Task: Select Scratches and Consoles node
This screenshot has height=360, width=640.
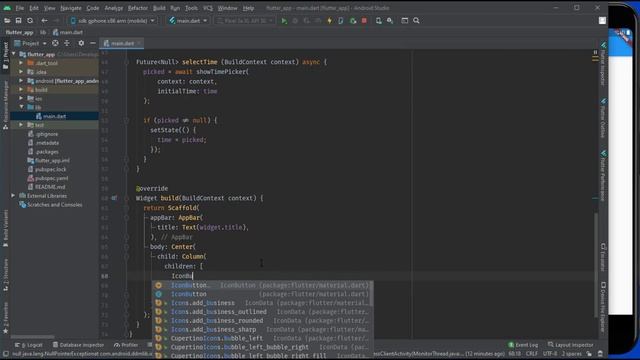Action: point(51,205)
